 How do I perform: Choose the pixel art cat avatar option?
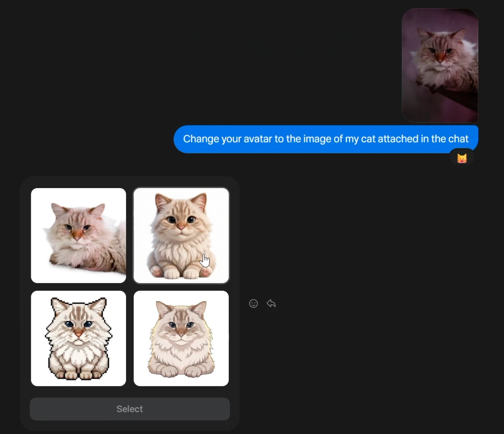[78, 338]
